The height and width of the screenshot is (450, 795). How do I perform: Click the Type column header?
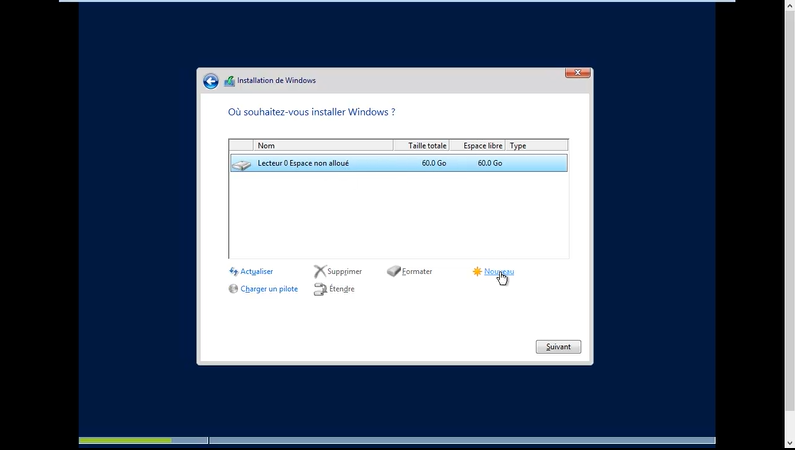(x=537, y=146)
